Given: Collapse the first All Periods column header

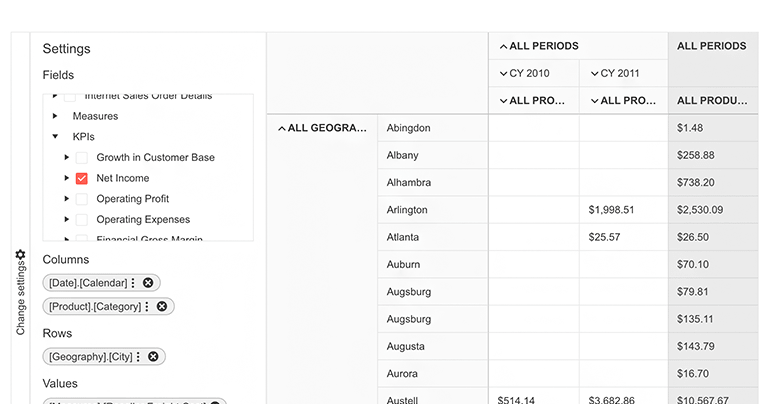Looking at the screenshot, I should [503, 46].
